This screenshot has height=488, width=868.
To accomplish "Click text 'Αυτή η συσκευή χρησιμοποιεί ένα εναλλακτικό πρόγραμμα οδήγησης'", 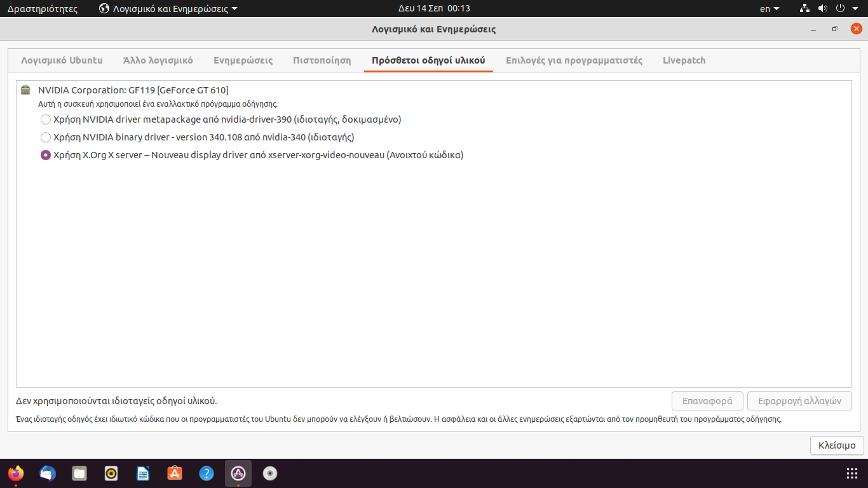I will coord(158,104).
